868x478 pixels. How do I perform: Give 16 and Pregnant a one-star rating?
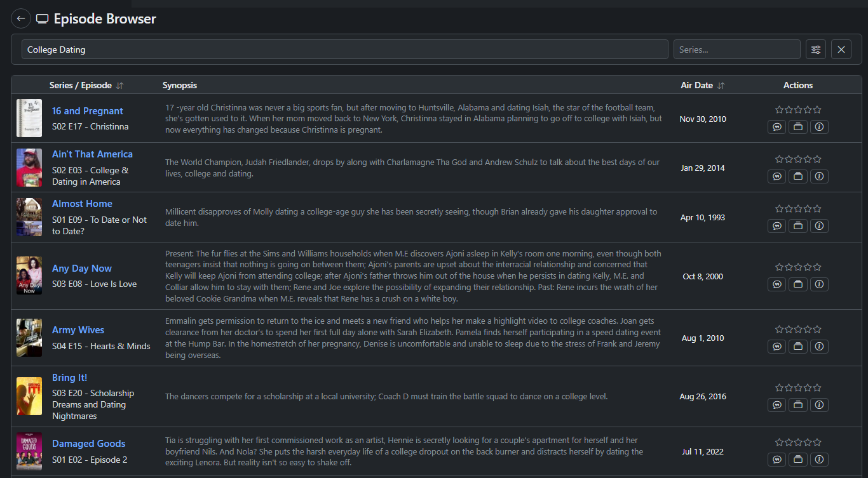[778, 109]
